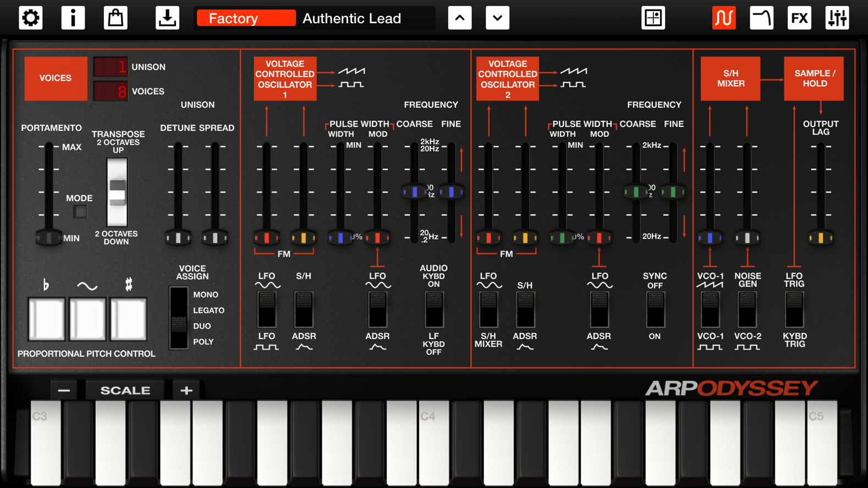
Task: Click the S/H Mixer noise level slider
Action: pos(747,237)
